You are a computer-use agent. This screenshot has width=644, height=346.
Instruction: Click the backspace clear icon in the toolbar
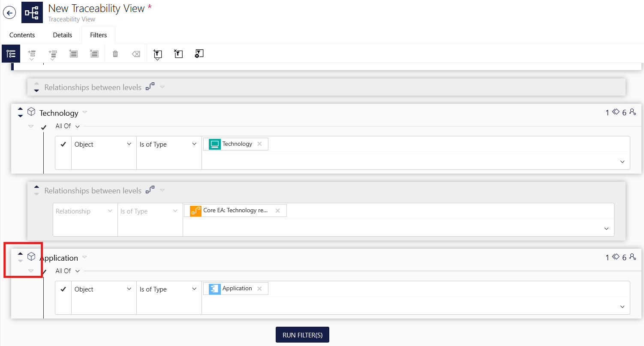coord(136,54)
